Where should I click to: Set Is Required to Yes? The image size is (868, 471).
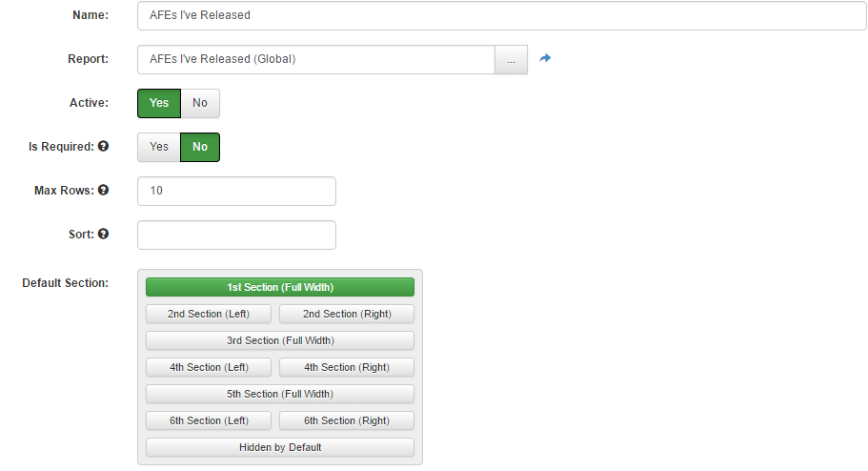(159, 147)
